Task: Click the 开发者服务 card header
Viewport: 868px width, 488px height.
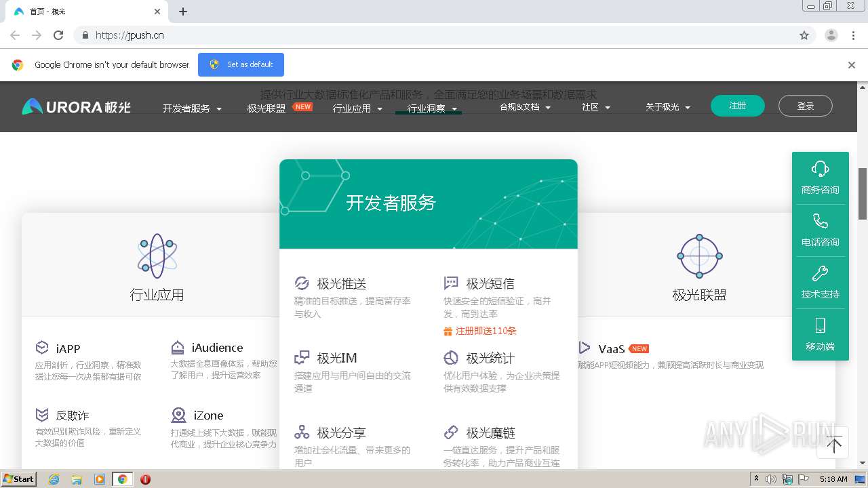Action: pos(429,204)
